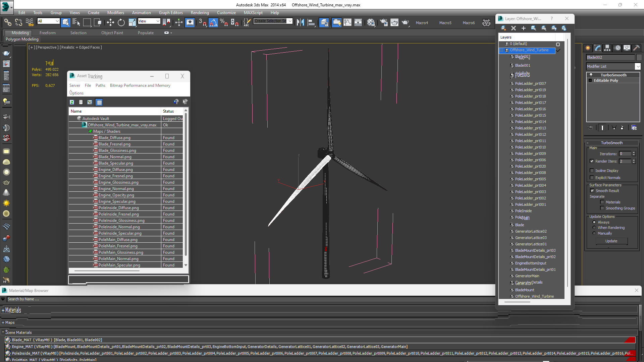Click Render Production teapot icon
Viewport: 644px width, 362px height.
[x=405, y=22]
